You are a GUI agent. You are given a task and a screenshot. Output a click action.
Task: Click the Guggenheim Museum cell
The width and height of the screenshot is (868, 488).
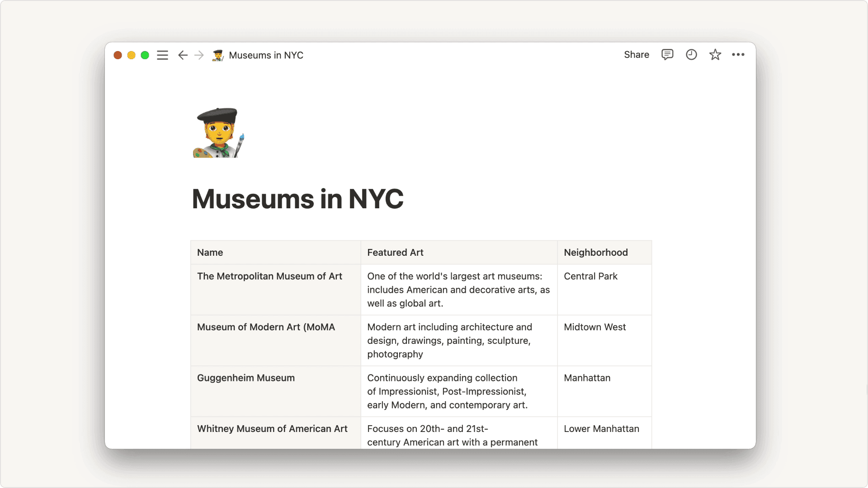(x=246, y=378)
